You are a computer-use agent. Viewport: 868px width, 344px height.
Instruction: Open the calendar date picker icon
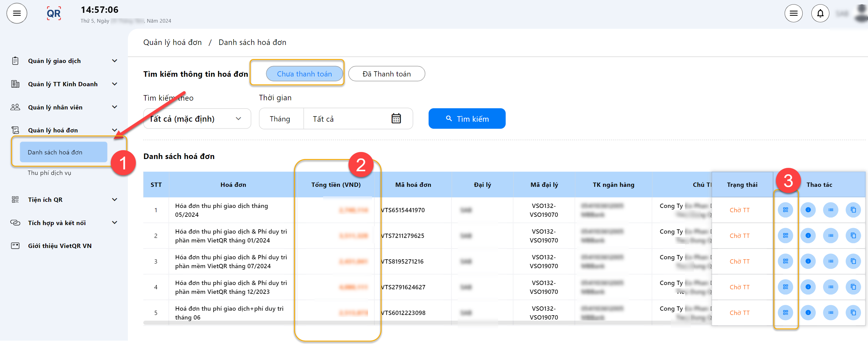(x=396, y=119)
